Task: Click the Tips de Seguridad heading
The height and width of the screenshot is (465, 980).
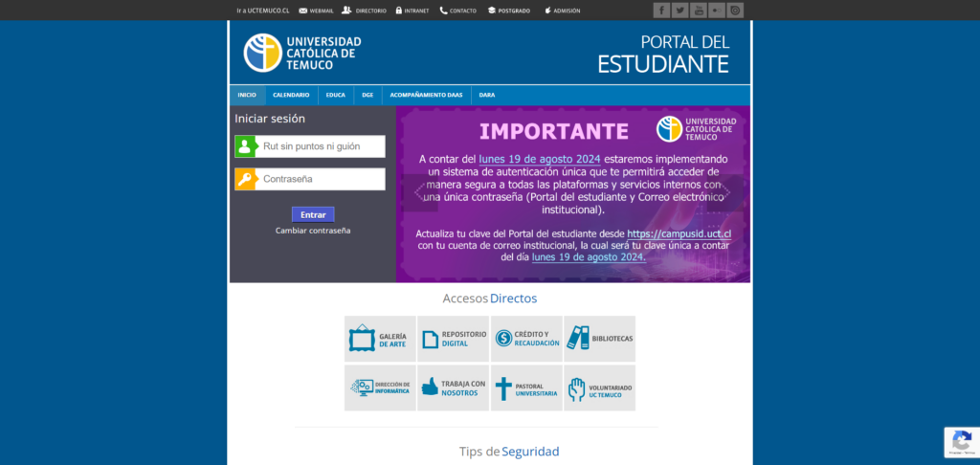Action: coord(509,452)
